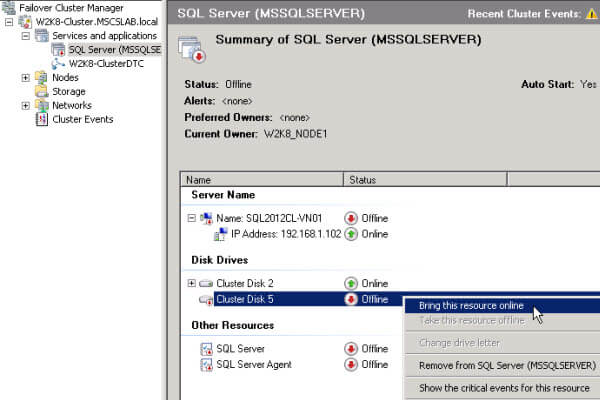Select the IP Address: 192.168.1.102 row text
The width and height of the screenshot is (600, 400).
[286, 234]
